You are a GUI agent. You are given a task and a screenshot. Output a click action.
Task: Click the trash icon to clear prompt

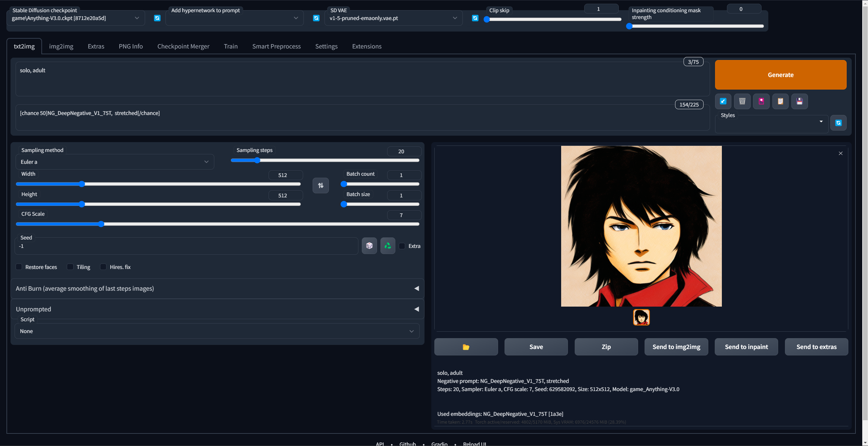(x=742, y=101)
